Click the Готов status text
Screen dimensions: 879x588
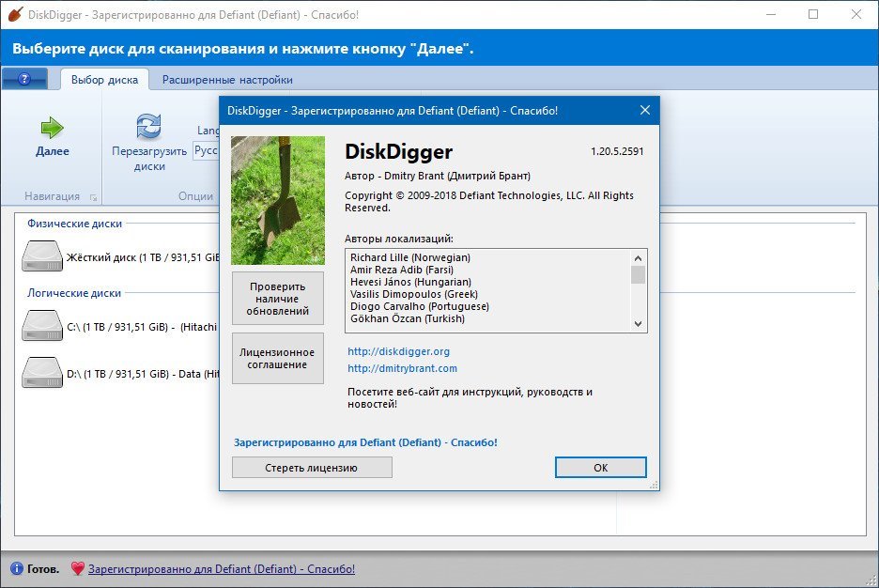pos(43,569)
